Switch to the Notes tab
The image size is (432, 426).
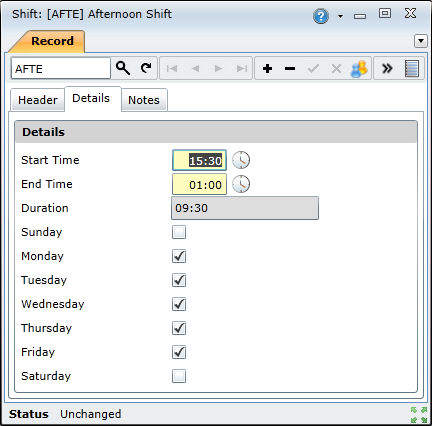[144, 100]
